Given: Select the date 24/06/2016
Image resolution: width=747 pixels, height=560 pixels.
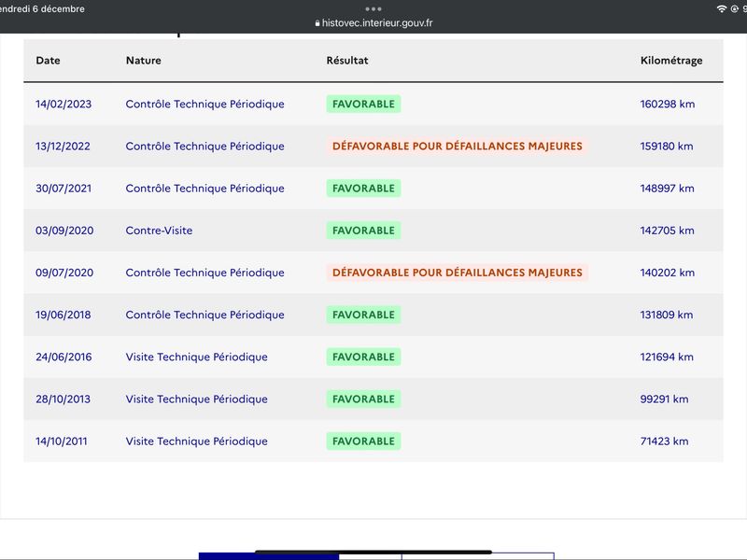Looking at the screenshot, I should pos(63,357).
